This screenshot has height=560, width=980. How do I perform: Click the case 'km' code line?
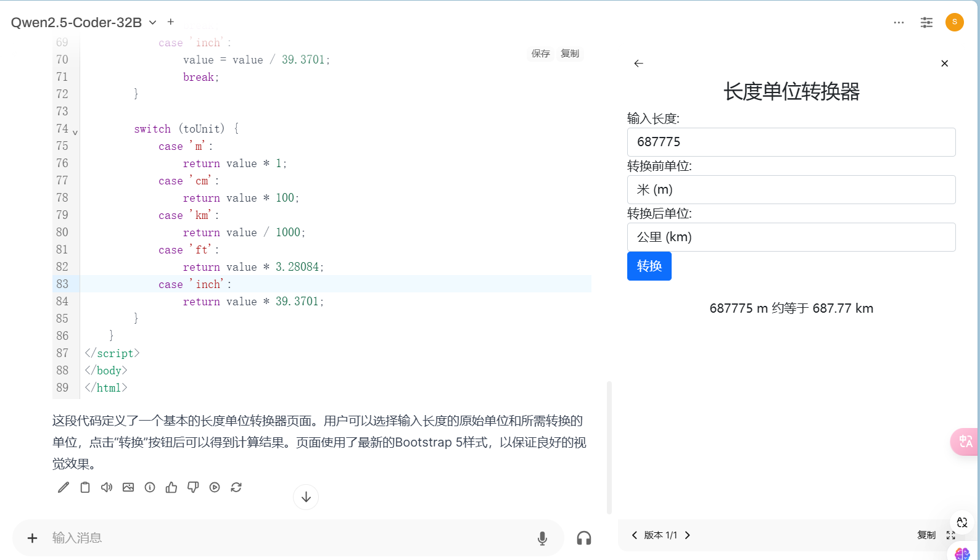189,215
